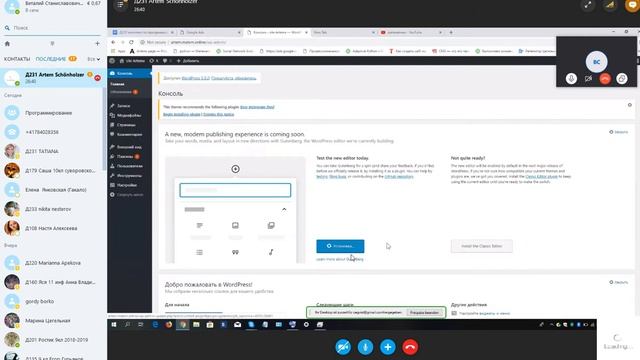The height and width of the screenshot is (360, 640).
Task: Open Firefox from the shared taskbar
Action: tap(169, 324)
